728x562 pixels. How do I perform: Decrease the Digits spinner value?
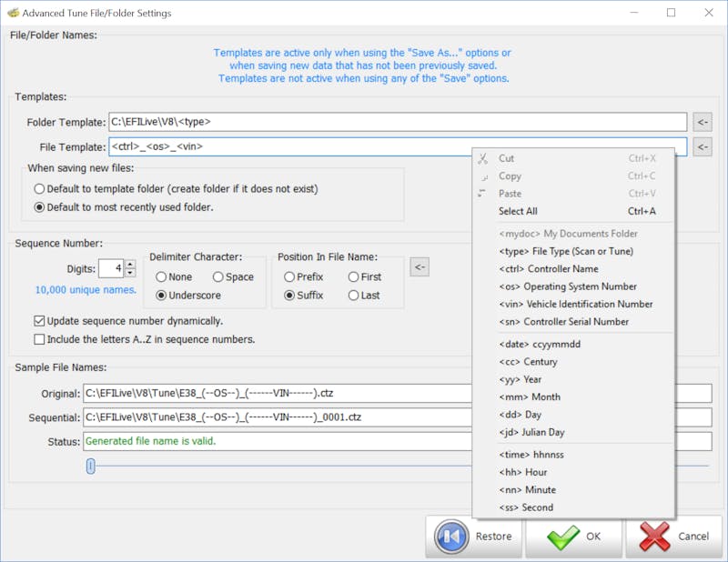point(130,273)
